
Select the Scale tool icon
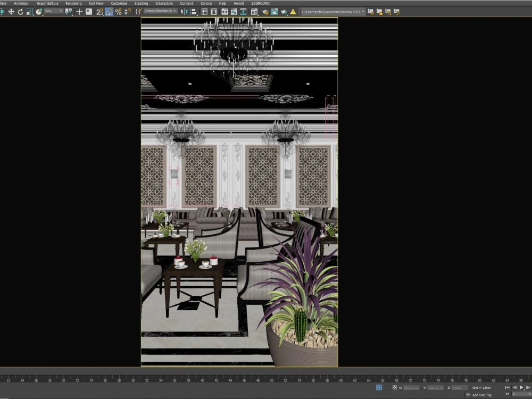[x=29, y=12]
